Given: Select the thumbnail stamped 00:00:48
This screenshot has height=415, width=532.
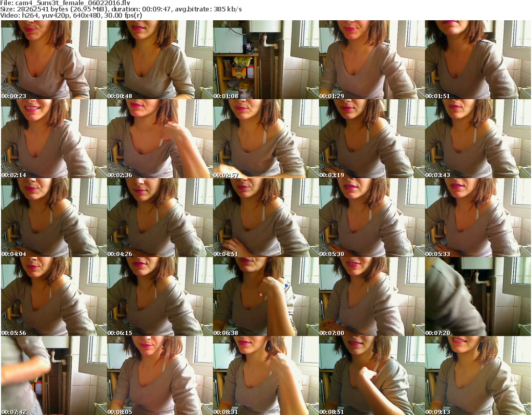Looking at the screenshot, I should click(160, 60).
